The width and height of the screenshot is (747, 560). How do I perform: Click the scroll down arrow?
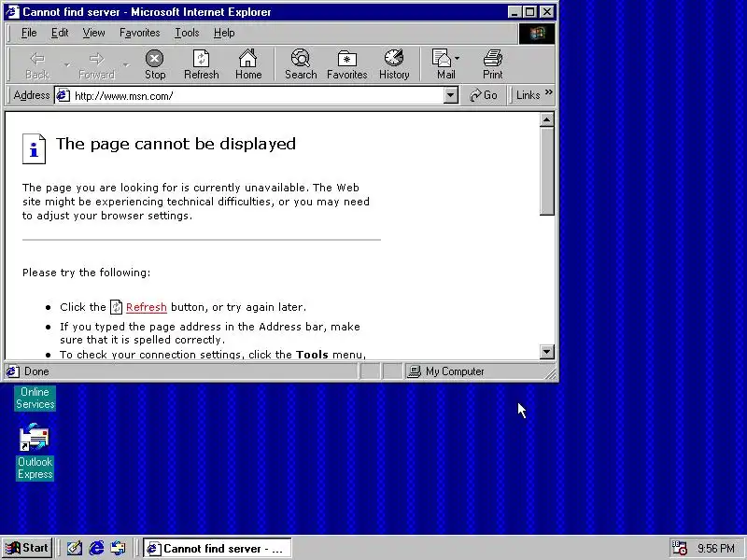click(547, 352)
